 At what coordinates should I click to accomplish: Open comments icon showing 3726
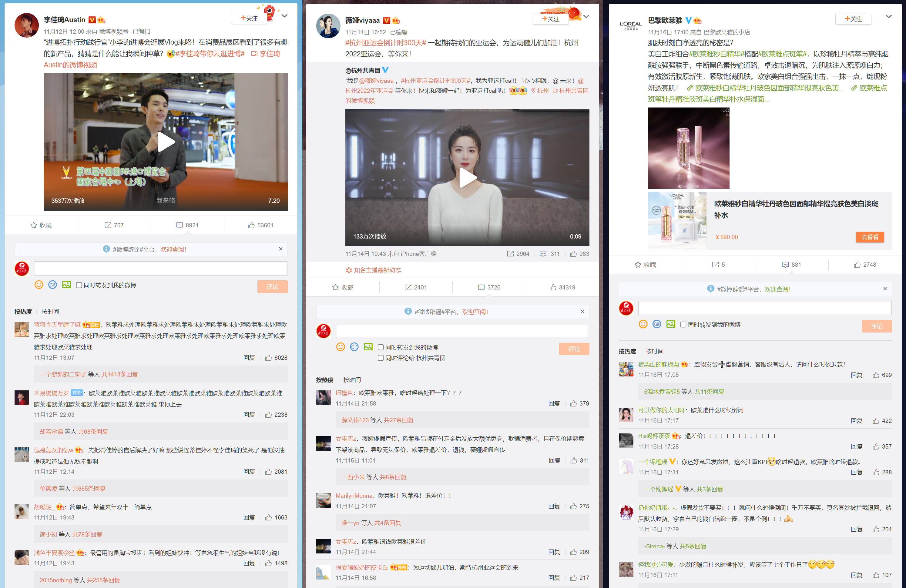(x=489, y=287)
